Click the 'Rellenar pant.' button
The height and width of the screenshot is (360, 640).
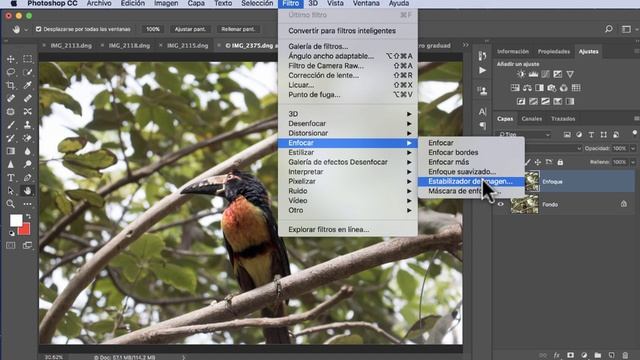[238, 29]
